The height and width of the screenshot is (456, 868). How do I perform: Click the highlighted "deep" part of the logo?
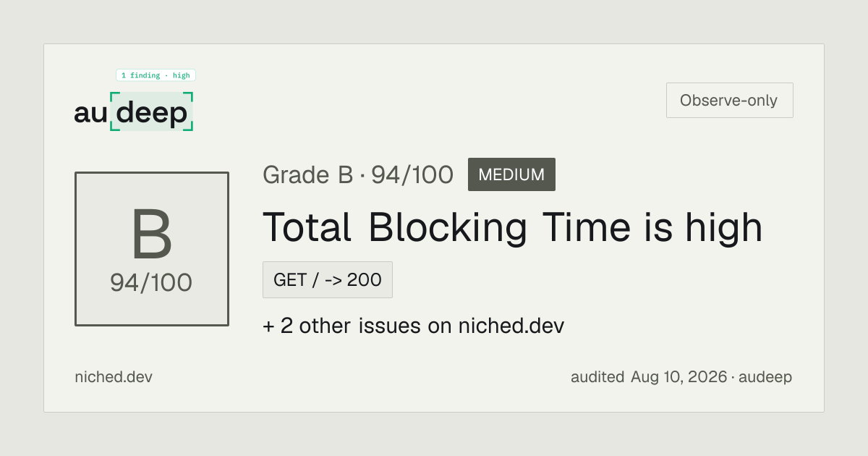(152, 112)
